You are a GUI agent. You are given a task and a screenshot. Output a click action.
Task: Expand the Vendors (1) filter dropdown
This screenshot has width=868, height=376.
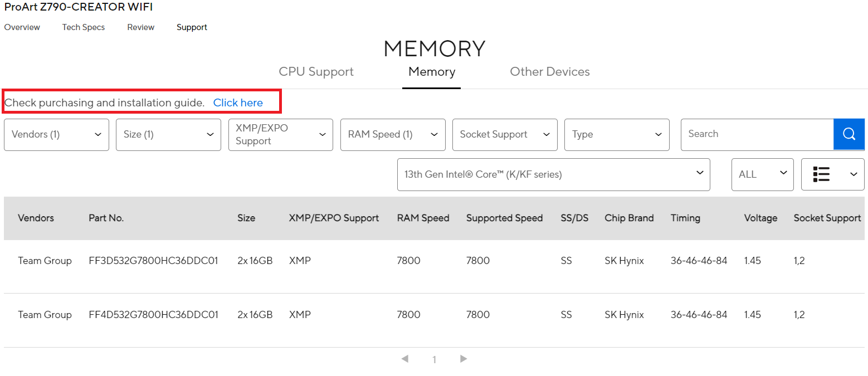point(56,134)
